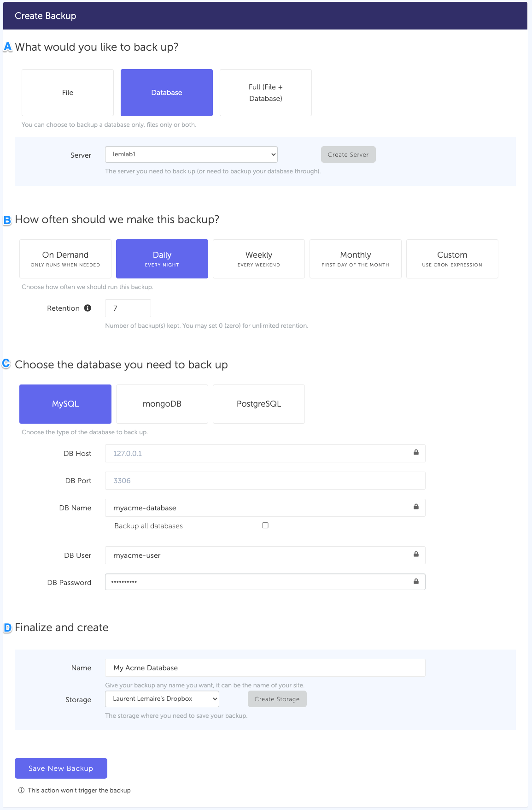Select the Custom cron expression schedule
Viewport: 532px width, 810px height.
[x=452, y=259]
